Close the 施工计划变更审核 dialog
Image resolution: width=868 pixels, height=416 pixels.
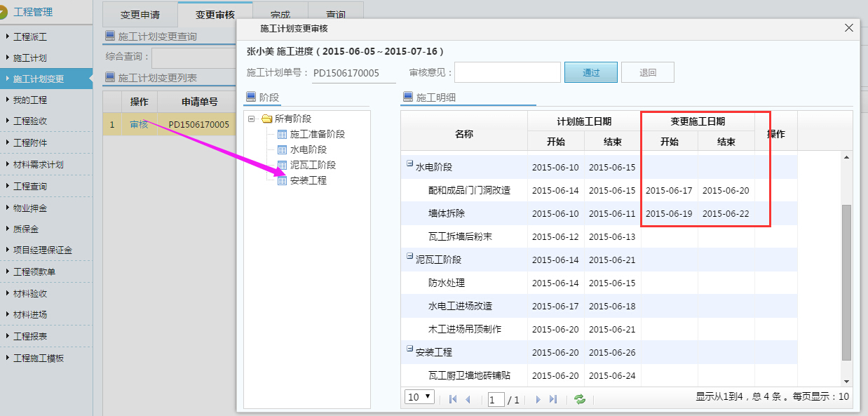point(848,28)
